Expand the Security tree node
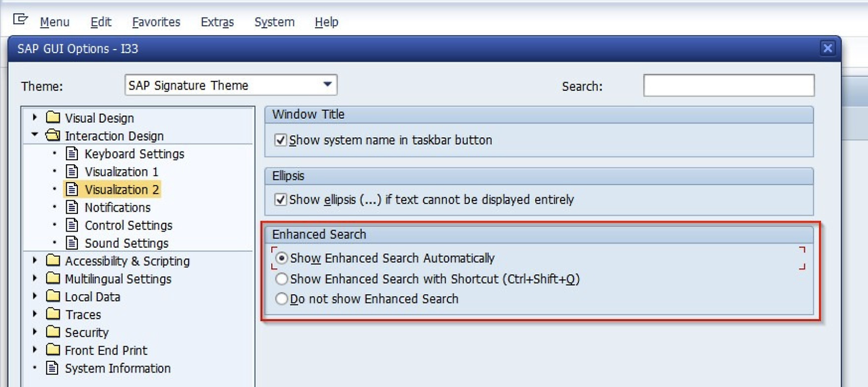Image resolution: width=868 pixels, height=387 pixels. (x=35, y=332)
